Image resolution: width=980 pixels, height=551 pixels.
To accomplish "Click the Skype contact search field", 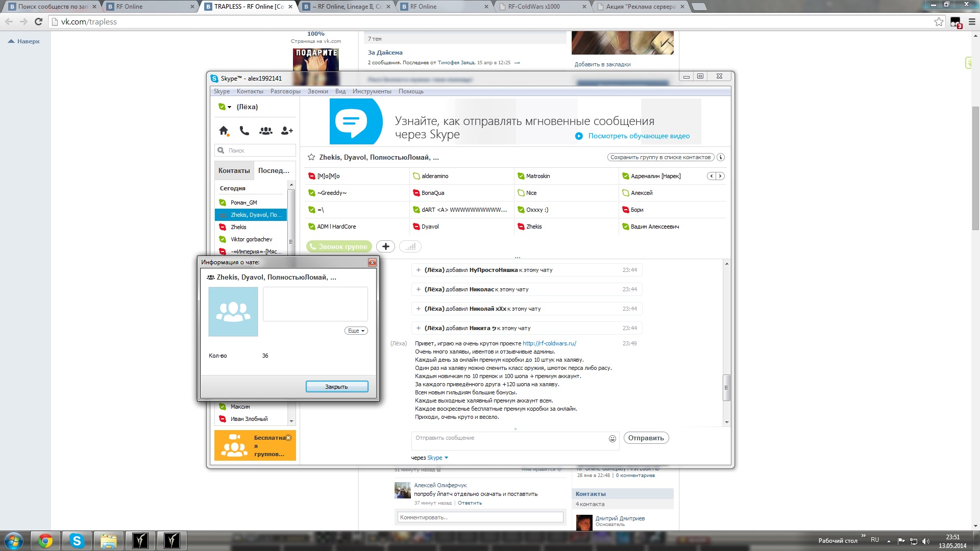I will (x=255, y=151).
